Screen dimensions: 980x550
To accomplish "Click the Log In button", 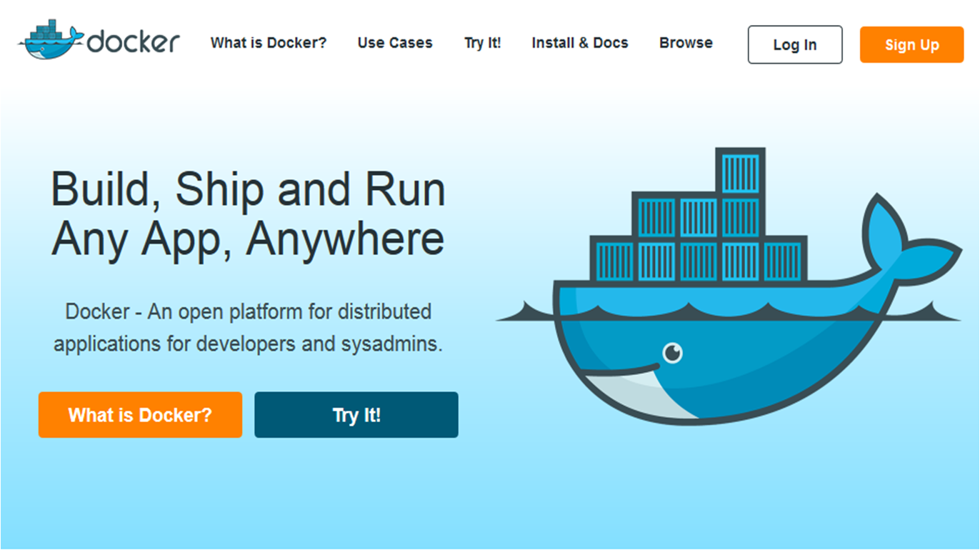I will (795, 44).
